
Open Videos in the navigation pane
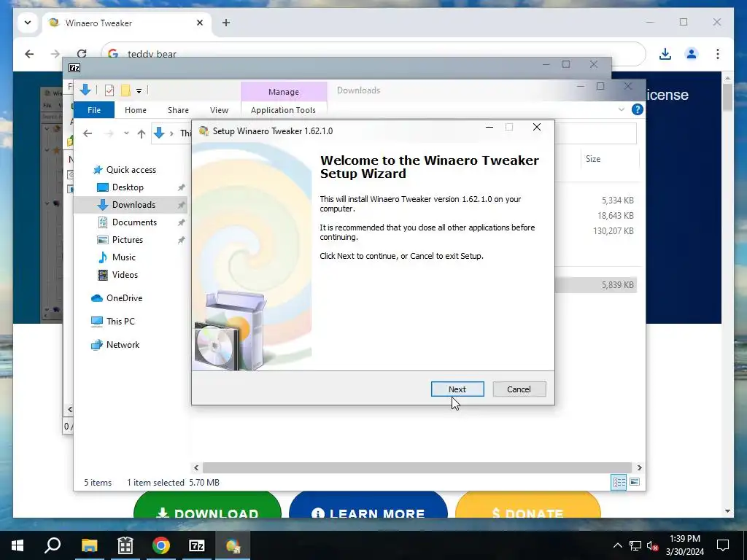[x=125, y=275]
